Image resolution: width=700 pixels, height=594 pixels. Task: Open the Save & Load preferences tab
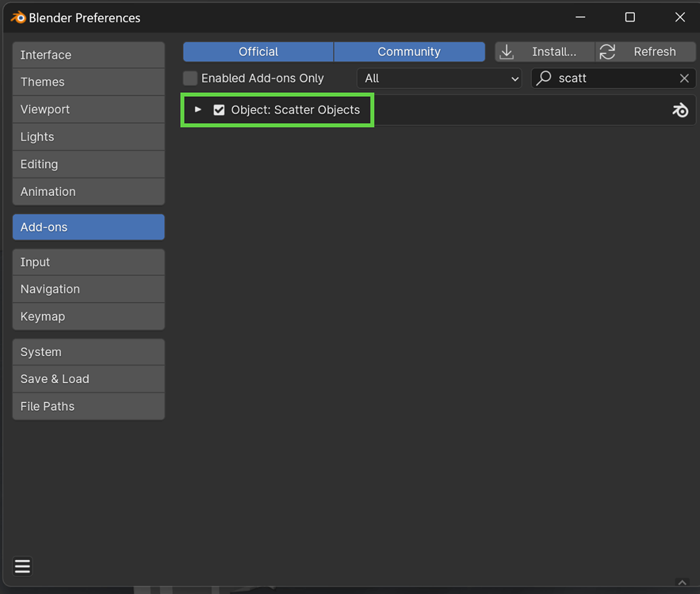pyautogui.click(x=89, y=379)
